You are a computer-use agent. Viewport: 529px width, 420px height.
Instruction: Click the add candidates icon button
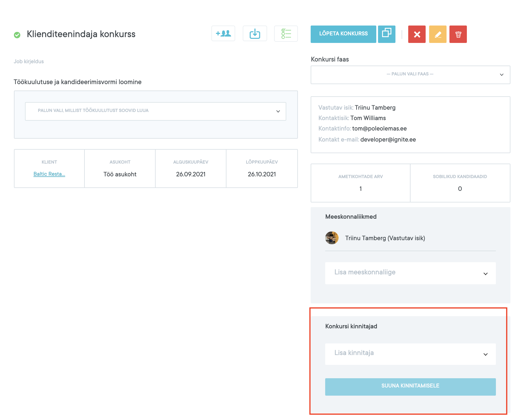(x=223, y=34)
